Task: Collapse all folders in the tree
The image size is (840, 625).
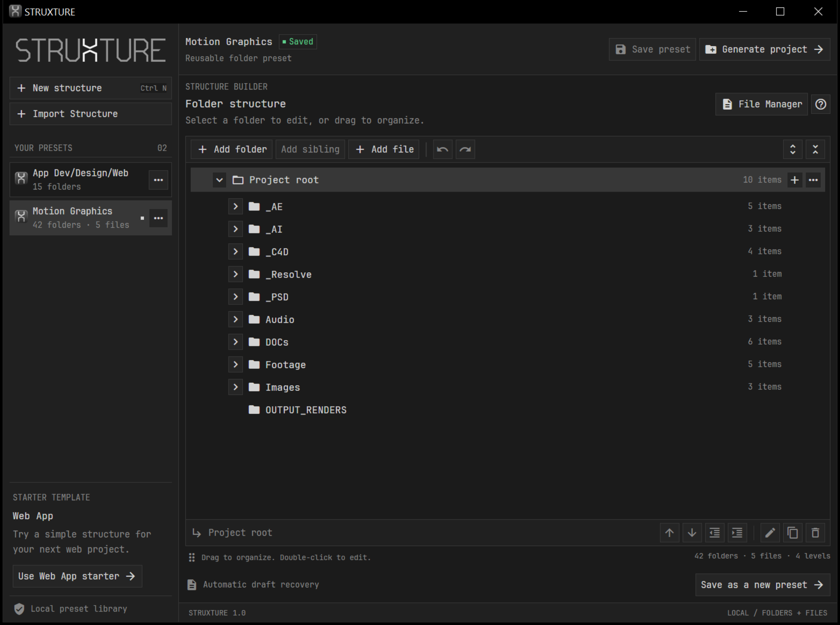Action: click(x=815, y=149)
